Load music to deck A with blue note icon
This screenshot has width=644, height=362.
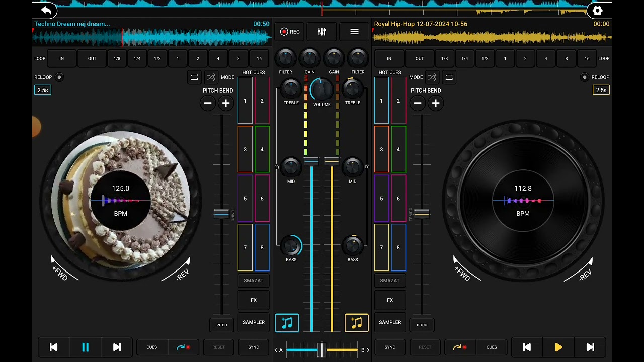pos(287,323)
